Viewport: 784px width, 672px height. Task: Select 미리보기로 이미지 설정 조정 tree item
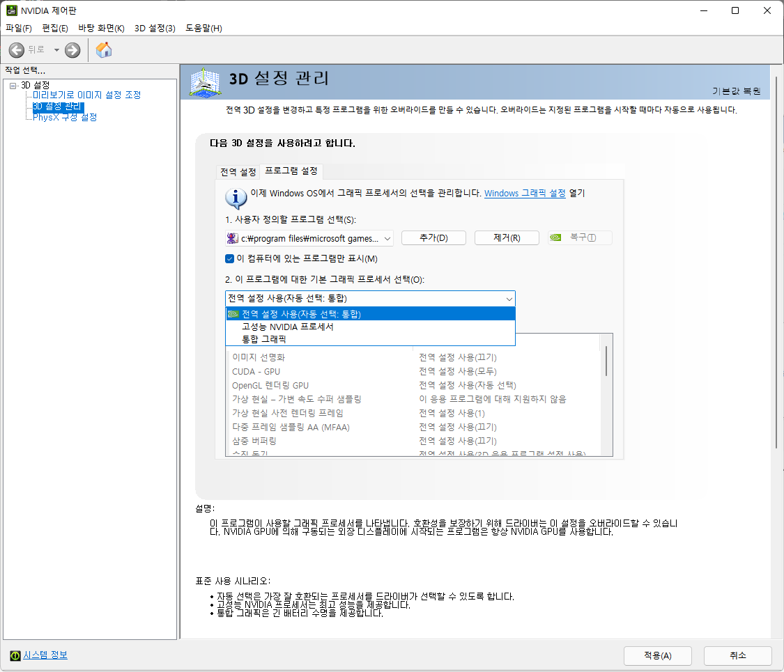coord(87,95)
